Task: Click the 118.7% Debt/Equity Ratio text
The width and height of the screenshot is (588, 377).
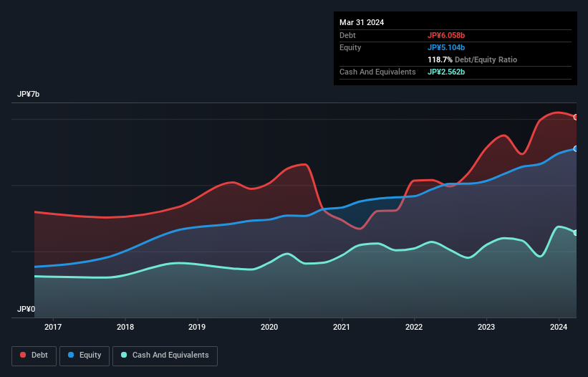Action: (x=472, y=59)
